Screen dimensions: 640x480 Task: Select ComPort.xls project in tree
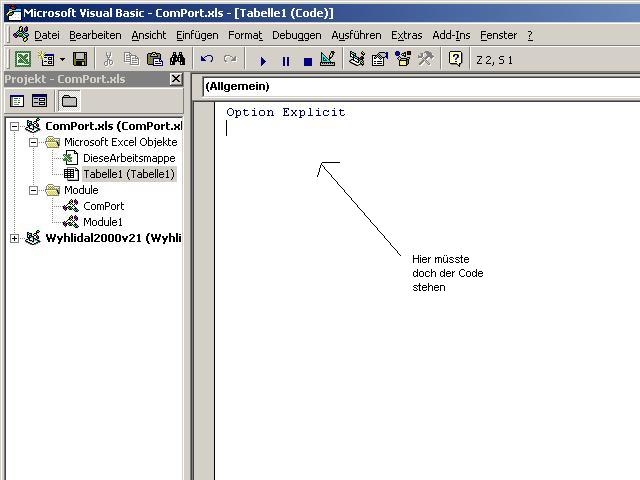point(113,126)
